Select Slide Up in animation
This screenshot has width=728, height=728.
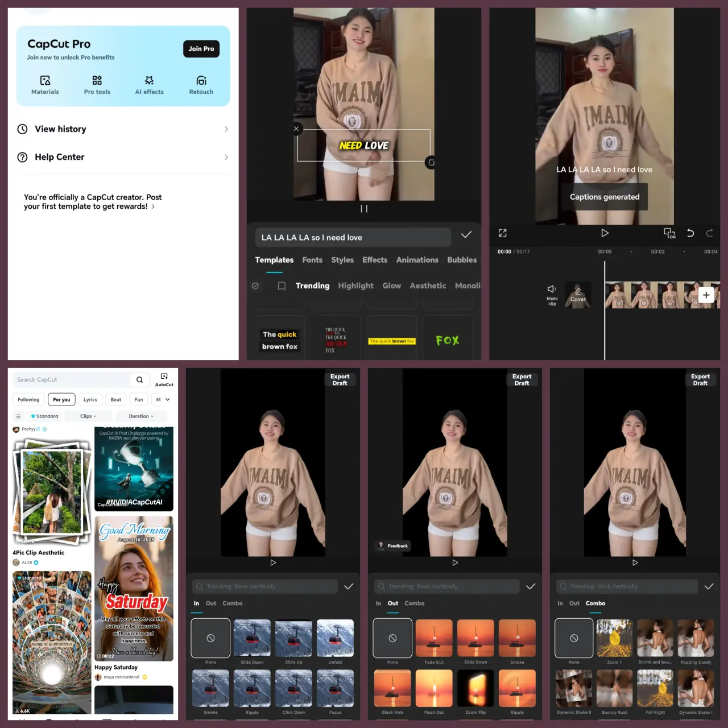(x=293, y=642)
